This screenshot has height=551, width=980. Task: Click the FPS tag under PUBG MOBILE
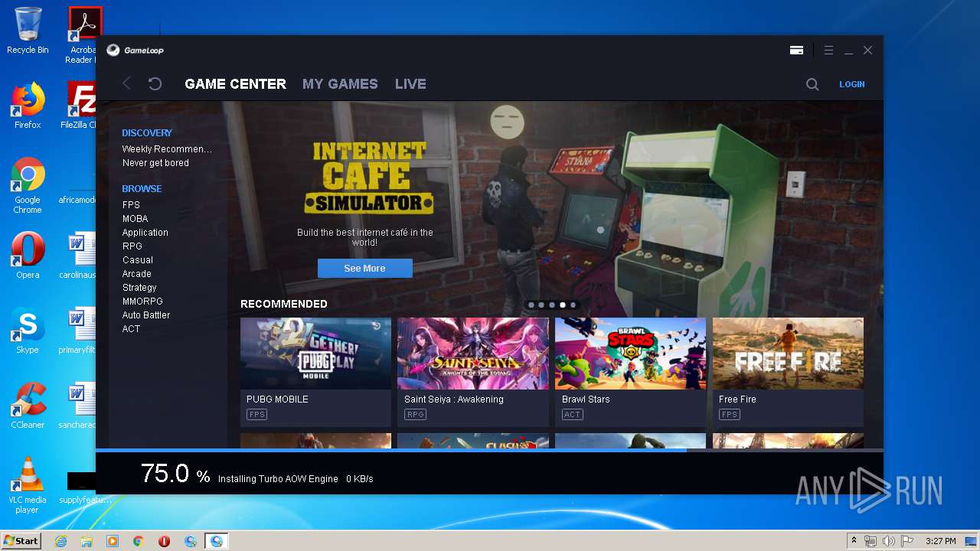pos(256,415)
